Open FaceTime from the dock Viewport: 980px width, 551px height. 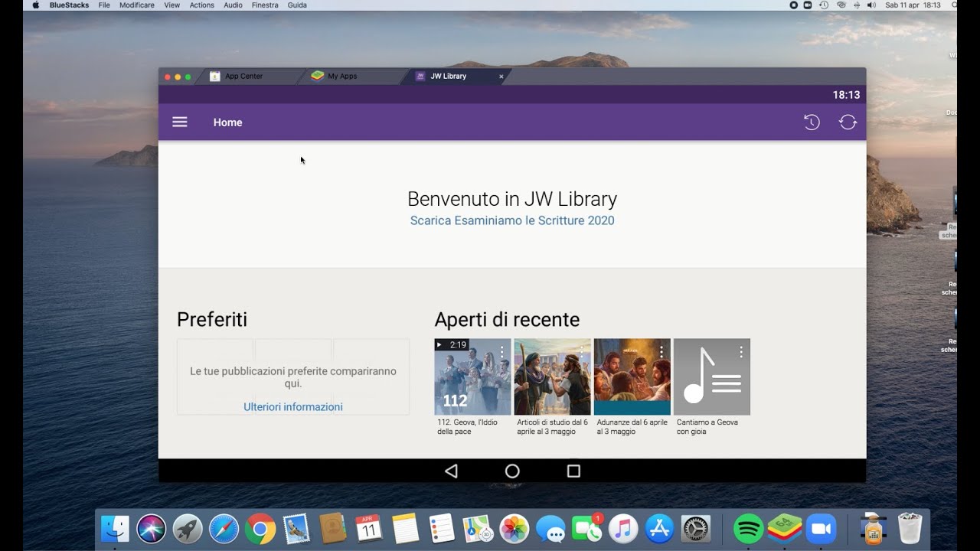[x=586, y=529]
